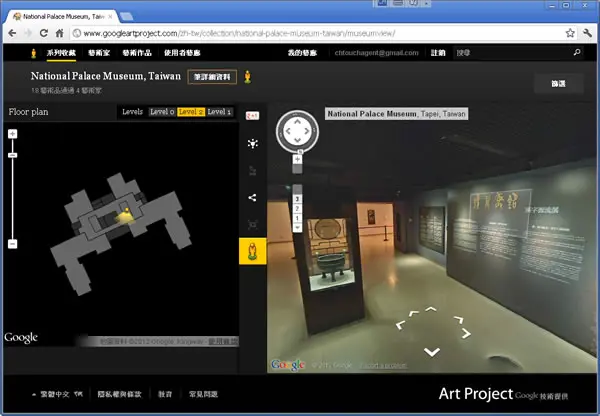This screenshot has height=416, width=600.
Task: Click the search magnifier icon
Action: pos(577,52)
